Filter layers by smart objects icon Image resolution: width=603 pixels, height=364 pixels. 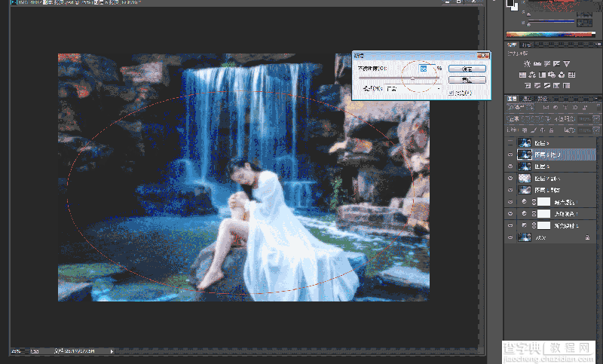pos(585,108)
